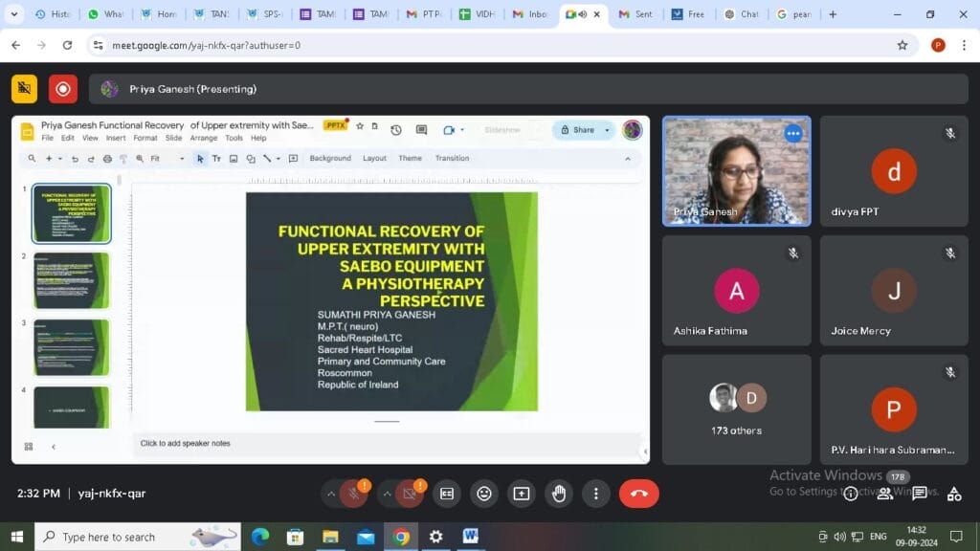Click the "173 others" participants tile
Image resolution: width=980 pixels, height=551 pixels.
[736, 409]
